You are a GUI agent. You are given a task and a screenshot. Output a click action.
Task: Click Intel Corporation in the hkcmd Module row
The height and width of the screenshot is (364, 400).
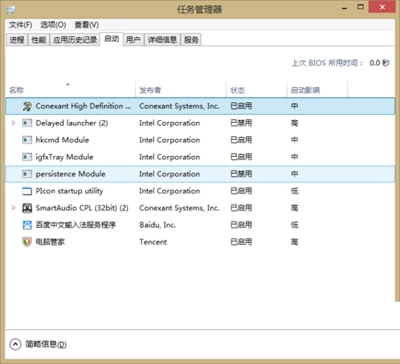170,140
